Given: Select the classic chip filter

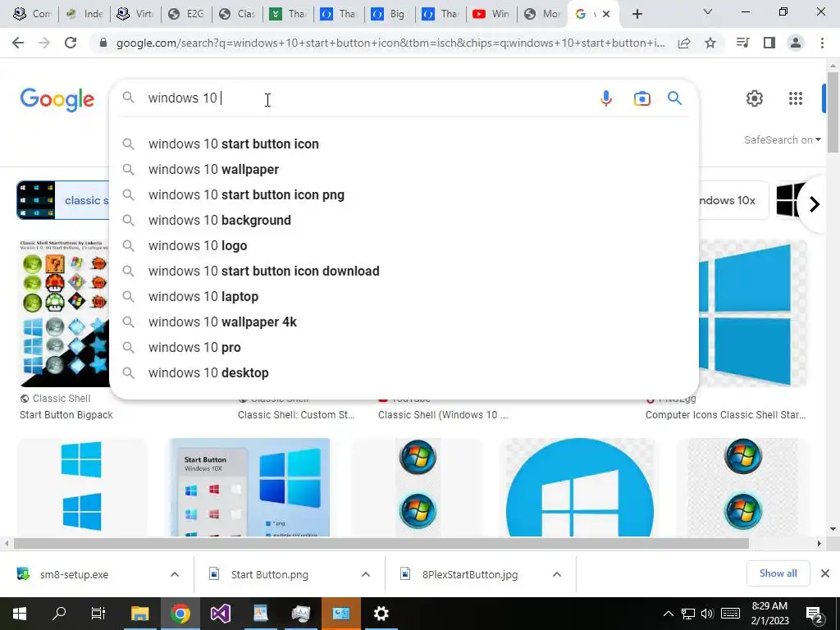Looking at the screenshot, I should click(x=62, y=200).
